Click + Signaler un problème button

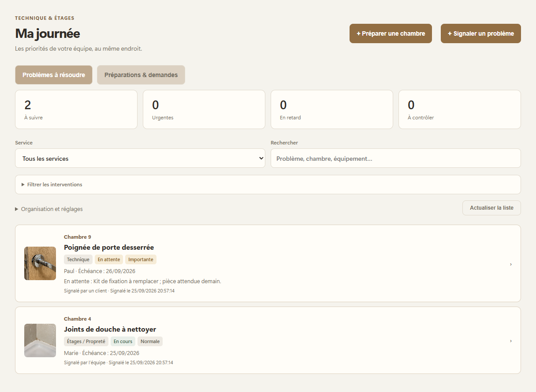[x=481, y=33]
